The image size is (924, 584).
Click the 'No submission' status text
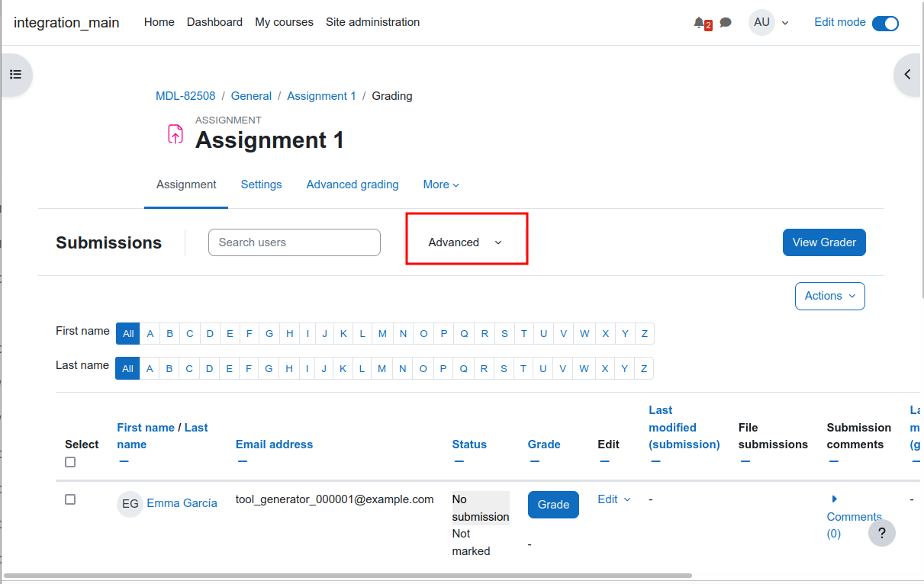[481, 508]
